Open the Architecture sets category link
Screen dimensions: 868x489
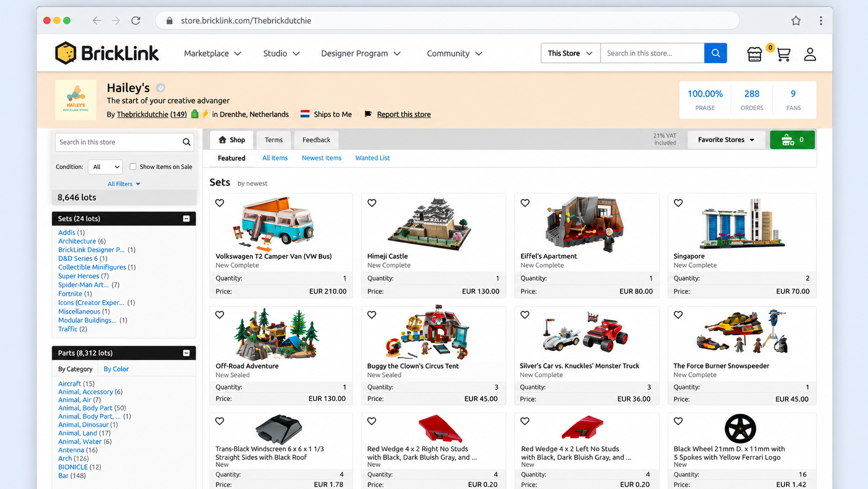point(77,241)
